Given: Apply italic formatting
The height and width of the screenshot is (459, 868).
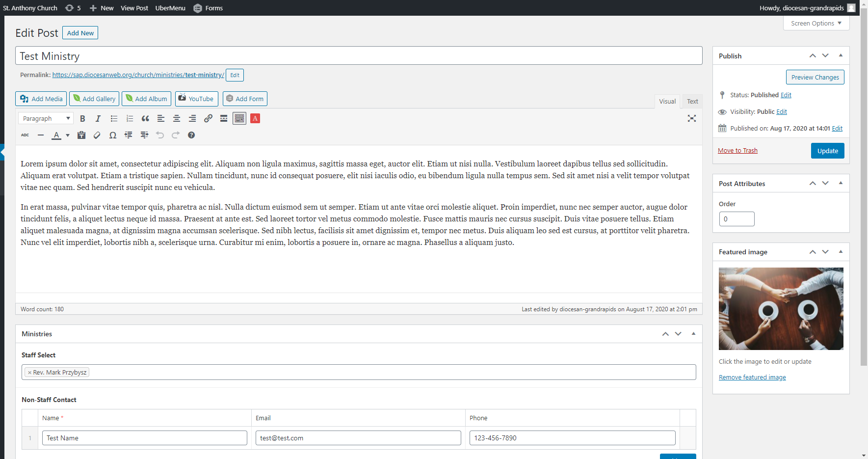Looking at the screenshot, I should [98, 118].
